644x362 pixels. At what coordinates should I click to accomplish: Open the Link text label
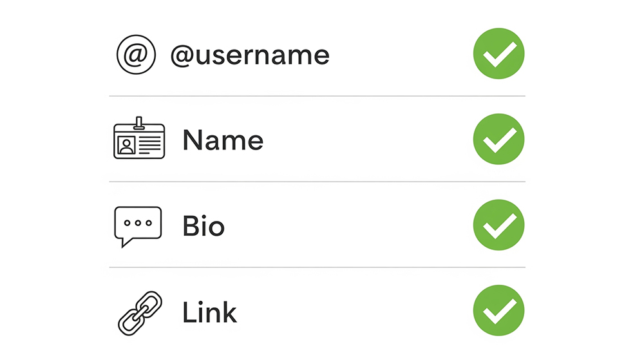click(x=210, y=312)
